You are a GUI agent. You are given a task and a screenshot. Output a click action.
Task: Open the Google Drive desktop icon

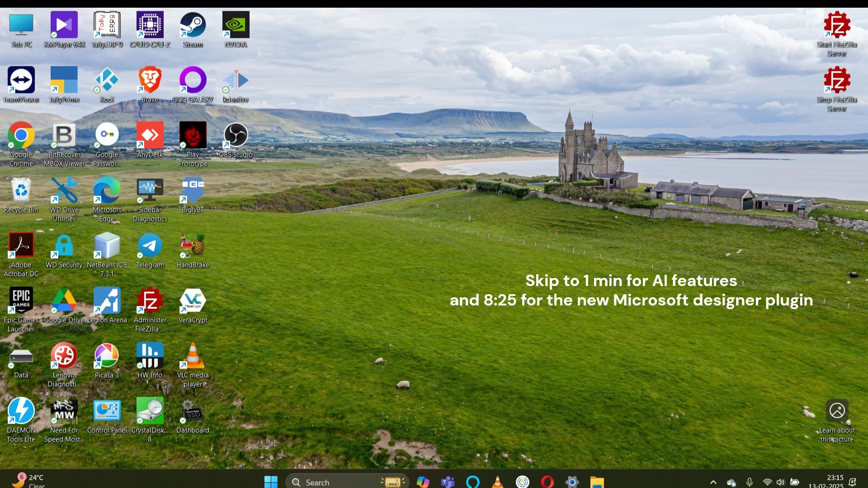coord(64,305)
